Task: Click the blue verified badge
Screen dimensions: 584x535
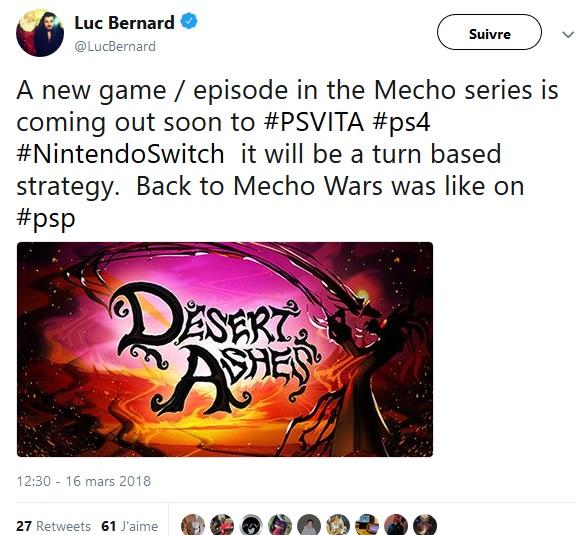Action: pyautogui.click(x=189, y=22)
